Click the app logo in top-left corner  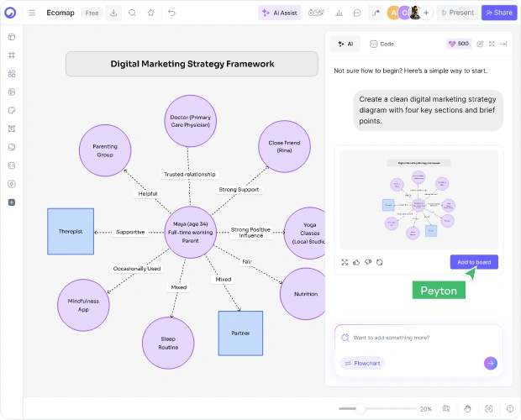(10, 13)
